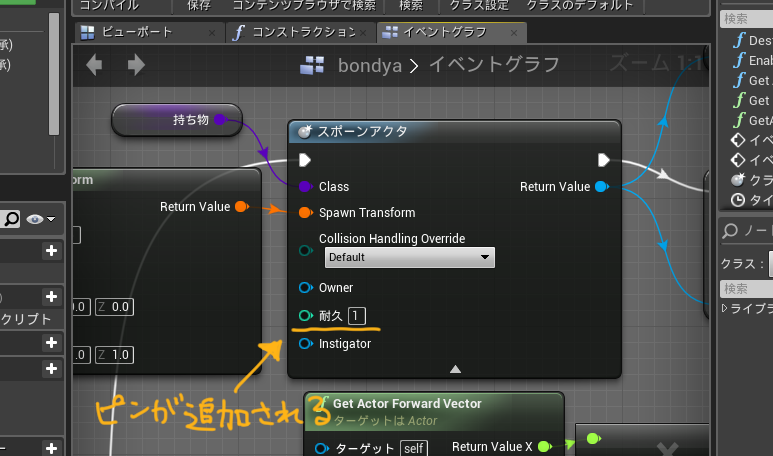Click the search field at top right
773x456 pixels.
point(746,19)
